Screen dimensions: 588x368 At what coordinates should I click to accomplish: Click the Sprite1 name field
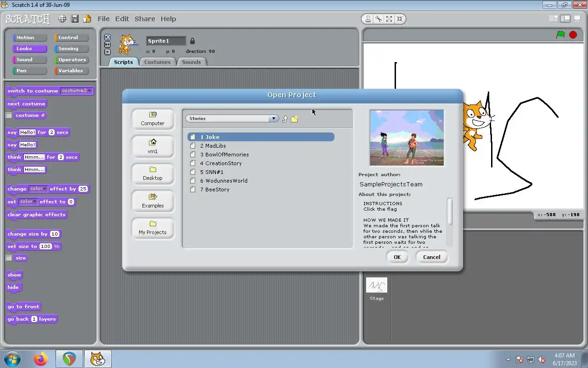[x=166, y=41]
